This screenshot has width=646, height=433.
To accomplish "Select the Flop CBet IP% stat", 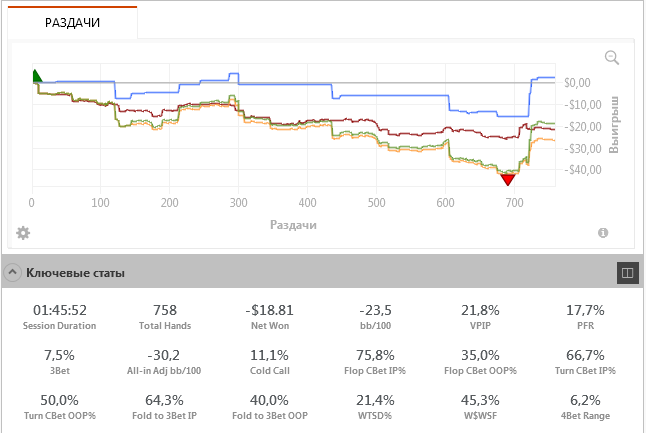I will point(378,354).
